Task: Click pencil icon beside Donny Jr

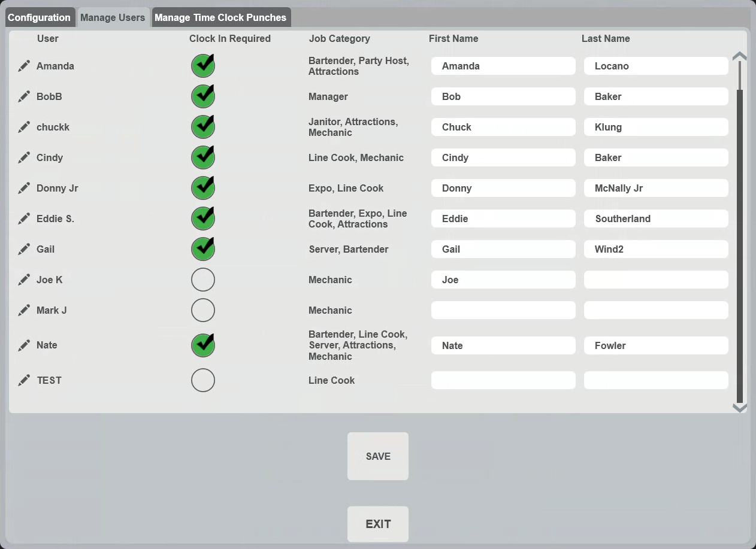Action: coord(24,188)
